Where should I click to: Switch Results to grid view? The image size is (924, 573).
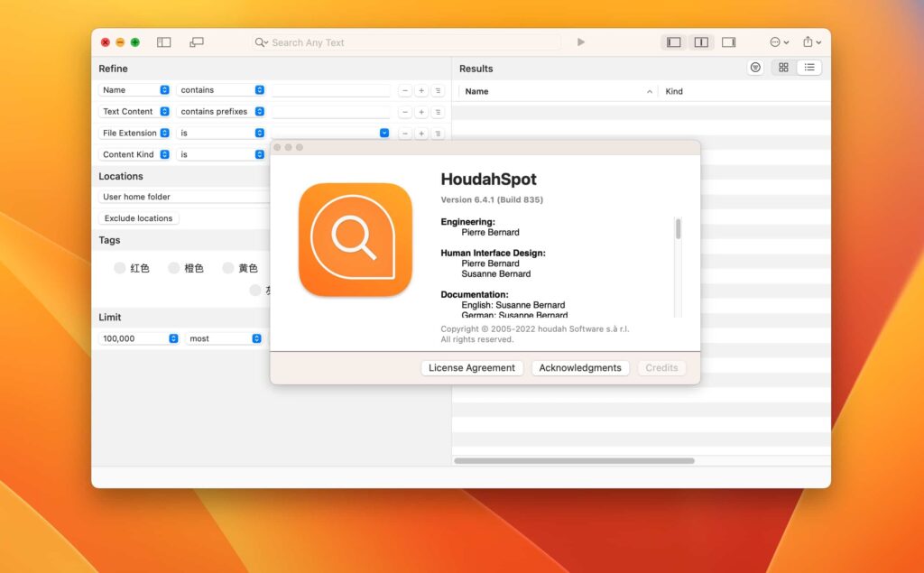pos(782,68)
